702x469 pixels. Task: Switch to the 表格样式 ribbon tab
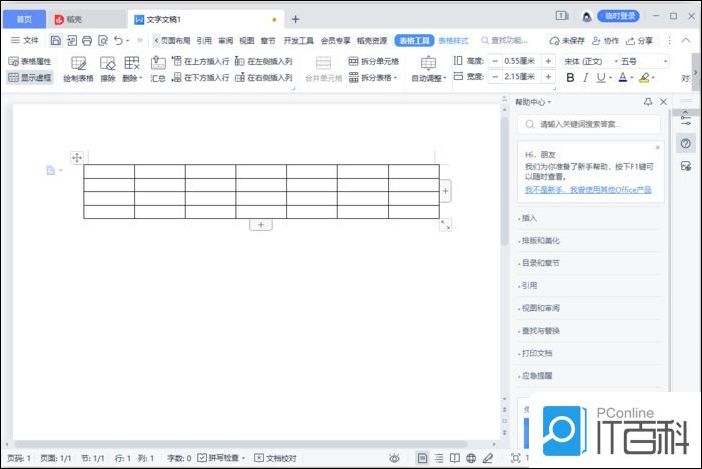[x=453, y=40]
